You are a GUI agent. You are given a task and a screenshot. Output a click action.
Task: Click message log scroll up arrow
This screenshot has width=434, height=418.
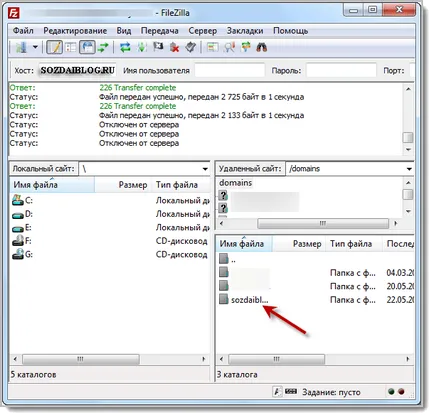click(408, 89)
